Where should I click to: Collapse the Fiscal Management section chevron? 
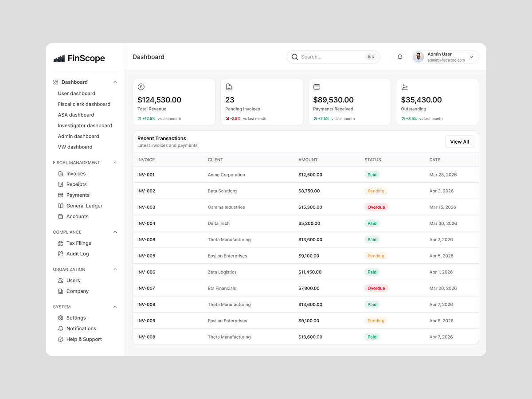tap(115, 163)
